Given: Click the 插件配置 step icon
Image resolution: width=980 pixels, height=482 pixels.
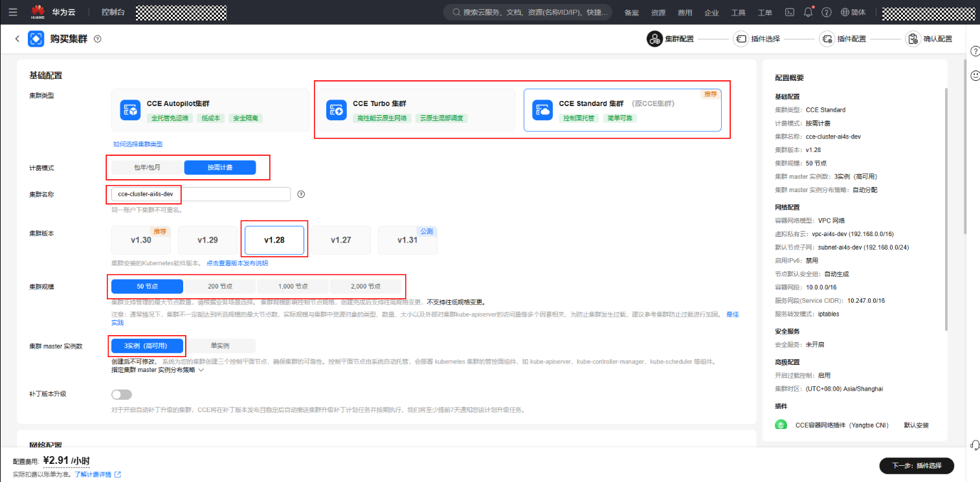Looking at the screenshot, I should coord(827,39).
